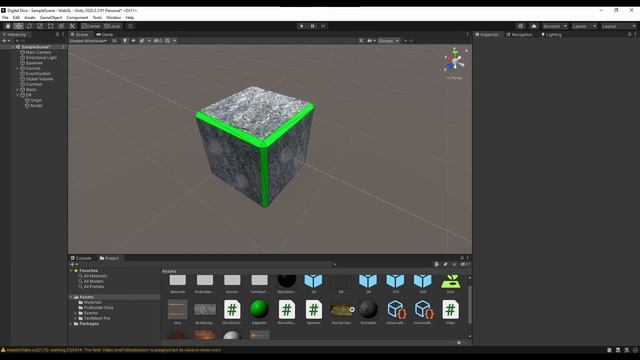Toggle scene lighting bulb icon
The height and width of the screenshot is (360, 640).
tap(125, 41)
